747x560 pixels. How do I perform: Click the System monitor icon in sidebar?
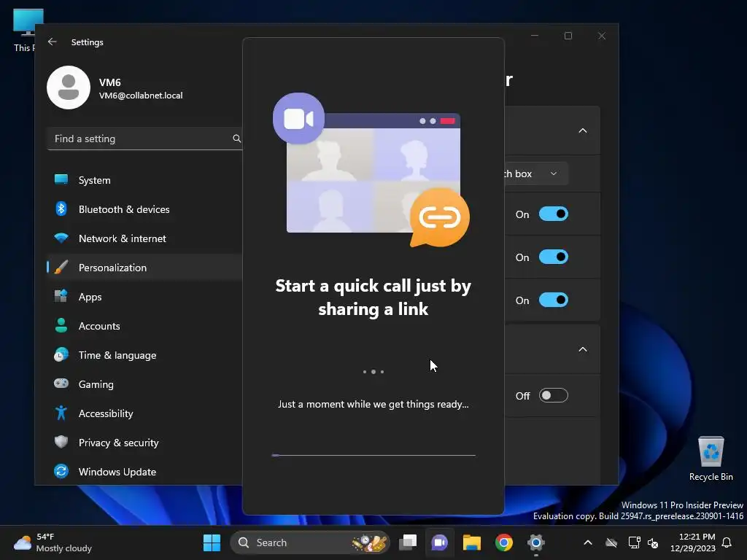point(61,179)
